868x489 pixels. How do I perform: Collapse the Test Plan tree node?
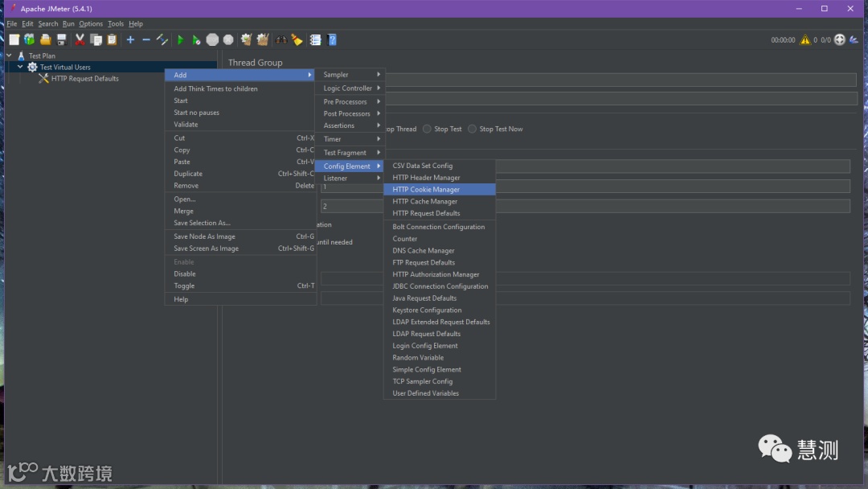[9, 55]
